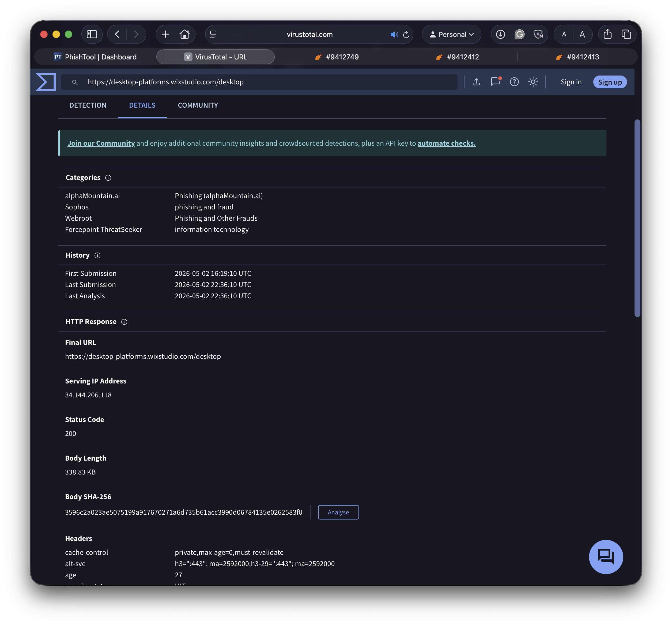Select the VirusTotal - URL tab
This screenshot has width=672, height=625.
pyautogui.click(x=215, y=57)
